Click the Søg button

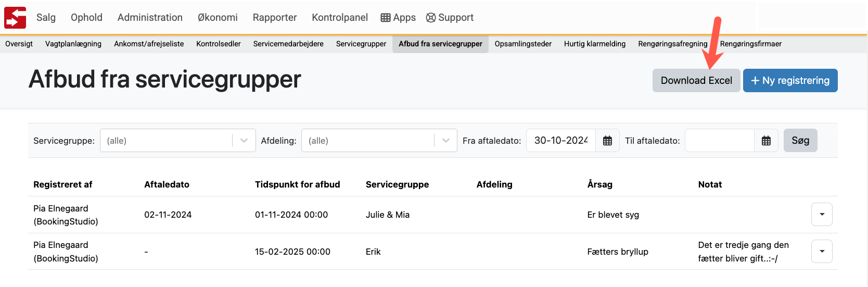[x=800, y=141]
